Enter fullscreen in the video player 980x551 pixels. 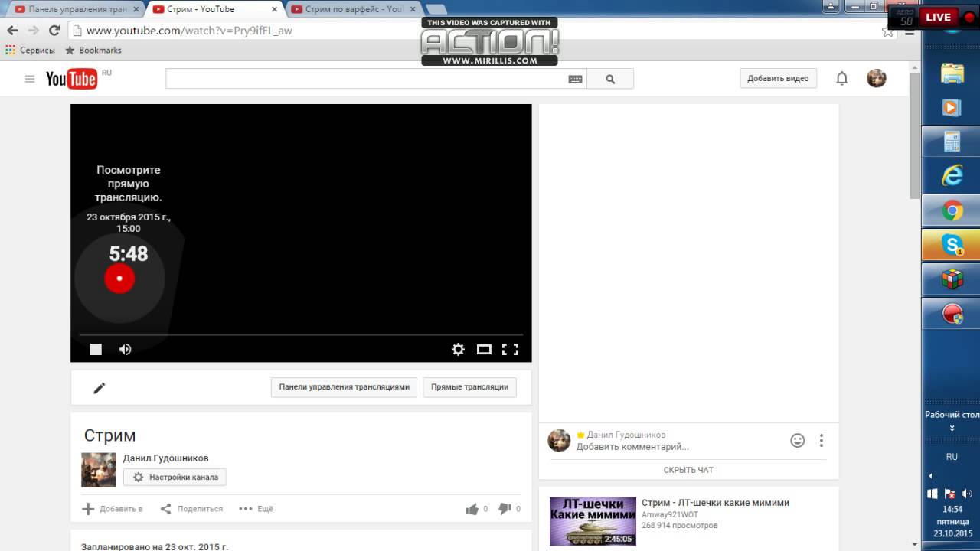pos(510,350)
